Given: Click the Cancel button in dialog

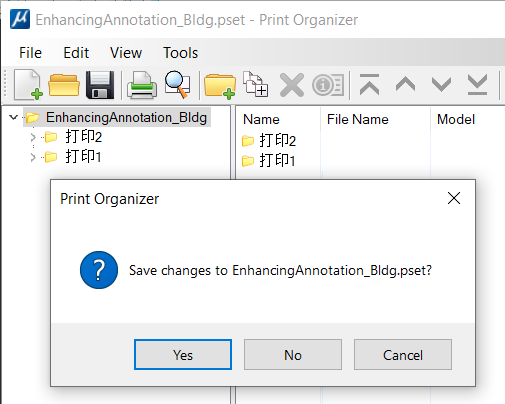Looking at the screenshot, I should [x=403, y=355].
